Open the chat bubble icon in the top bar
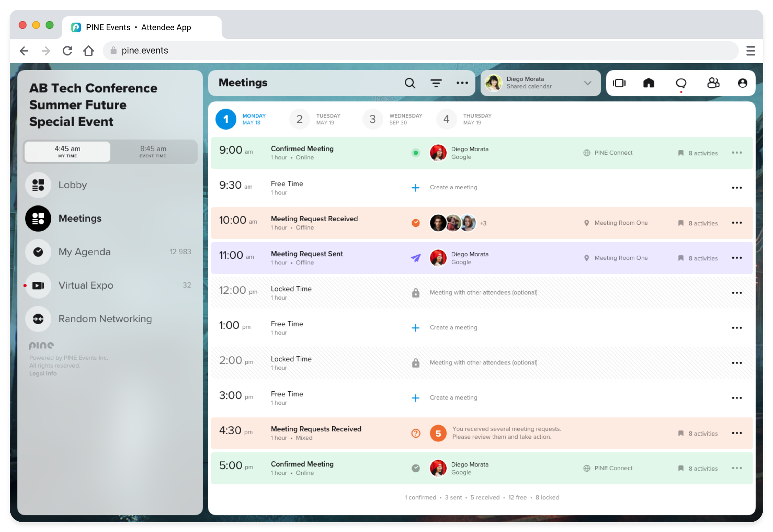The width and height of the screenshot is (773, 532). coord(681,83)
